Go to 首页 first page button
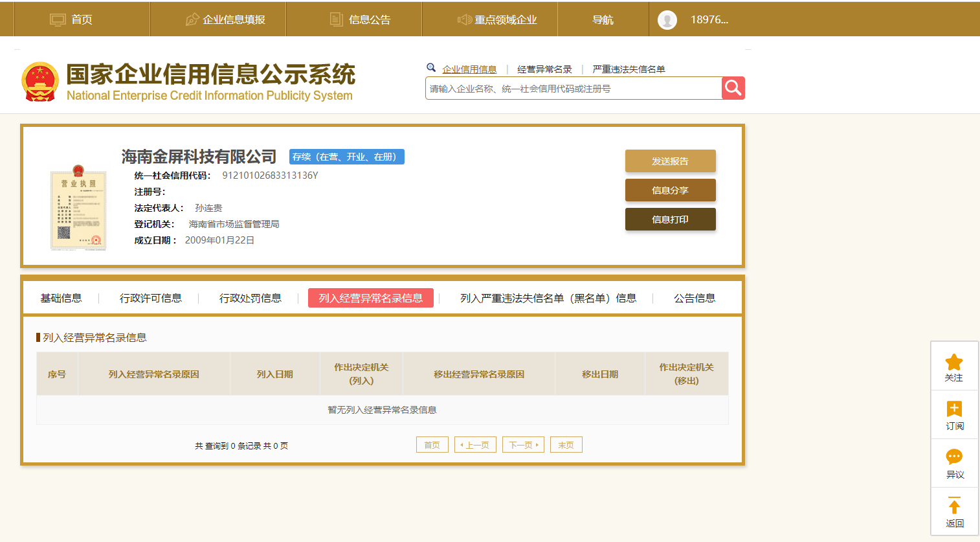Image resolution: width=980 pixels, height=542 pixels. 432,445
